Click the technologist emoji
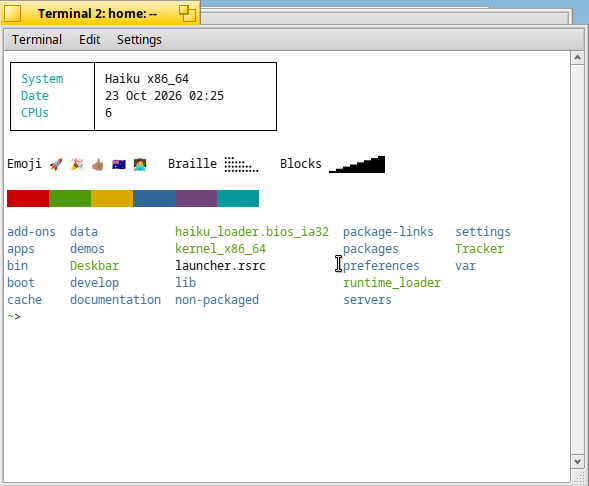Screen dimensions: 589x486 [x=140, y=164]
